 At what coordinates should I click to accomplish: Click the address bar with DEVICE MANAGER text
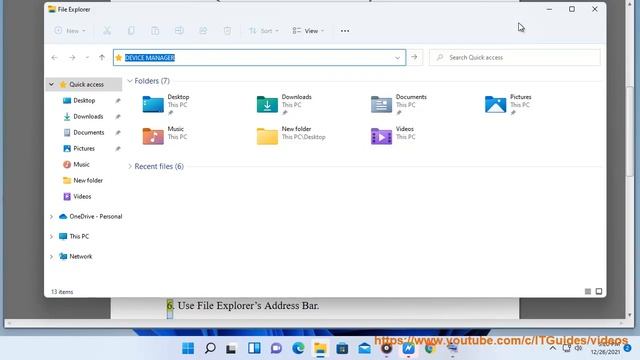pos(259,58)
